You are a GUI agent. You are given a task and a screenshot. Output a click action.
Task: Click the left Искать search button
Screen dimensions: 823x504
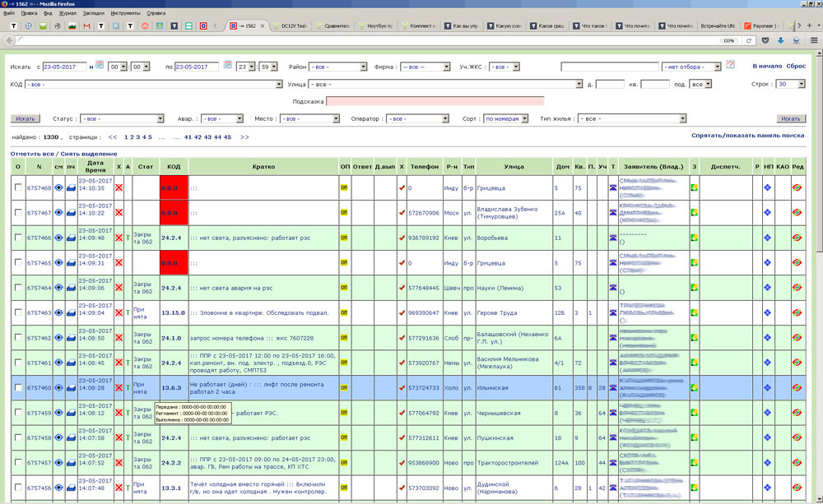point(26,119)
